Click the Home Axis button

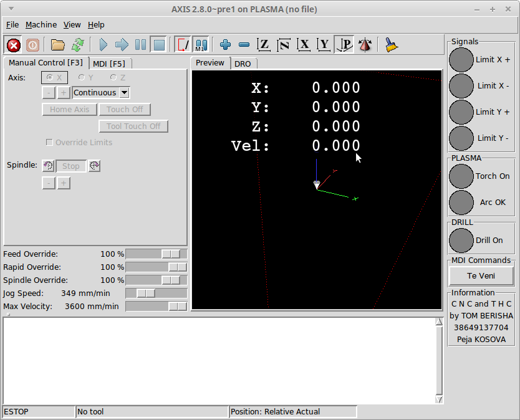point(70,110)
